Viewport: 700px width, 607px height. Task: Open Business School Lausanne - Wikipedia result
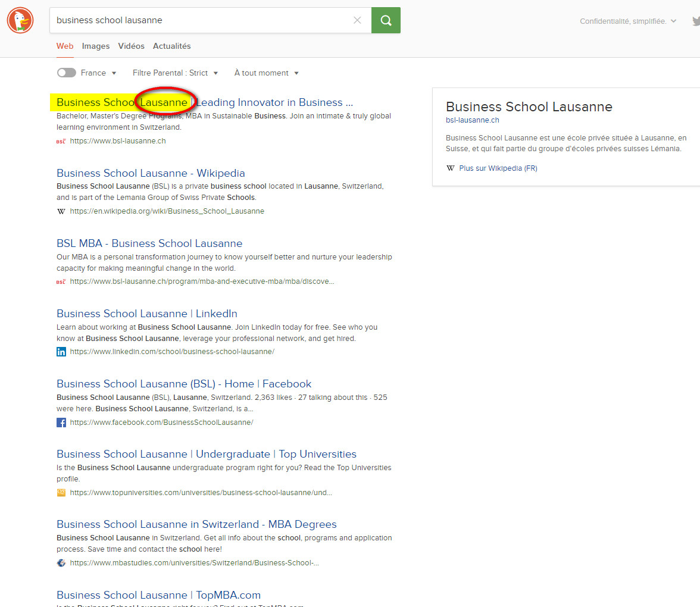coord(151,173)
